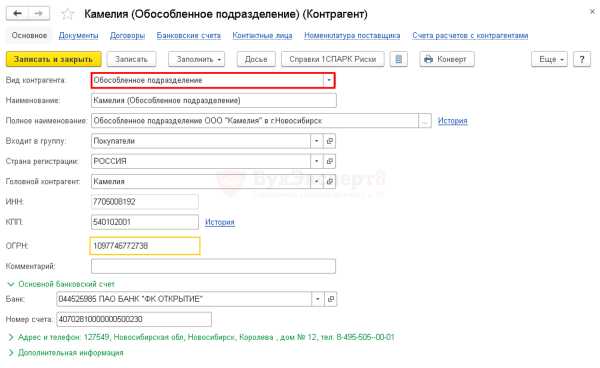Click into the Полное наименование field
The height and width of the screenshot is (368, 600).
(255, 121)
